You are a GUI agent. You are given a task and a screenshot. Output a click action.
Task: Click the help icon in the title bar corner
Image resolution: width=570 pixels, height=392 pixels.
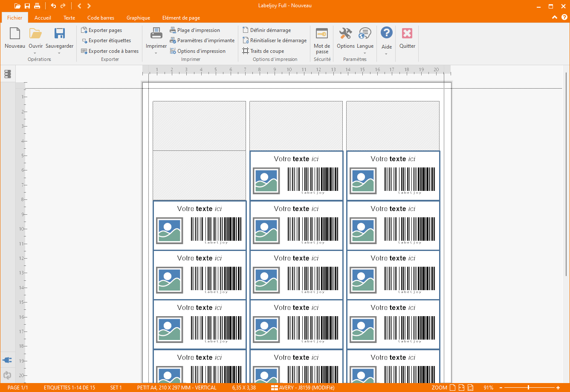564,17
